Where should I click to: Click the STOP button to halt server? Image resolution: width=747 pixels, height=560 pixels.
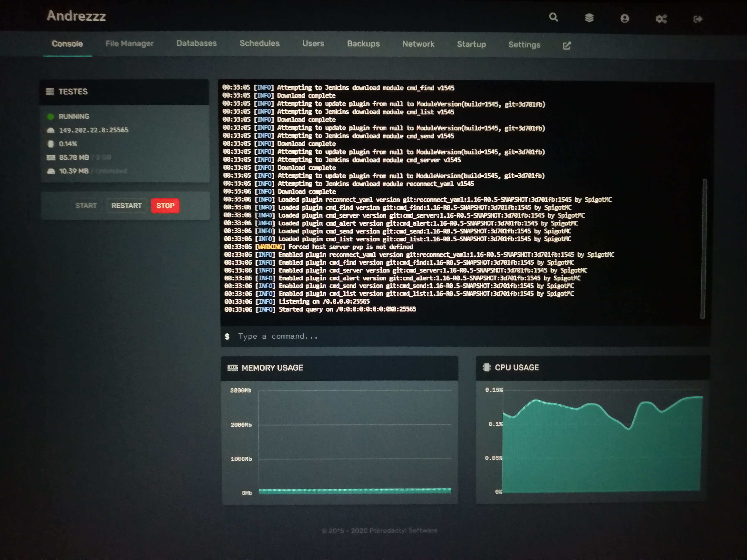pyautogui.click(x=165, y=205)
